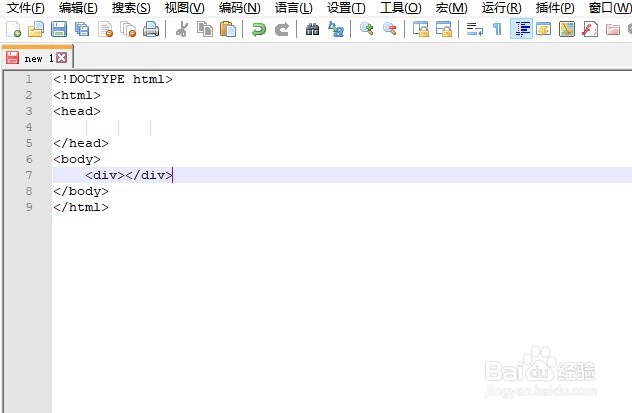Image resolution: width=632 pixels, height=413 pixels.
Task: Open the 视图(V) menu
Action: (x=185, y=8)
